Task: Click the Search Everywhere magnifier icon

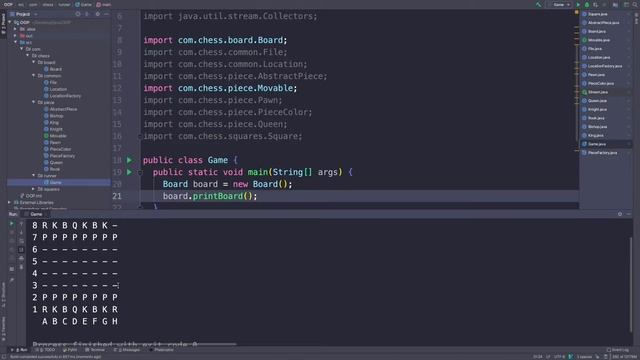Action: [635, 4]
